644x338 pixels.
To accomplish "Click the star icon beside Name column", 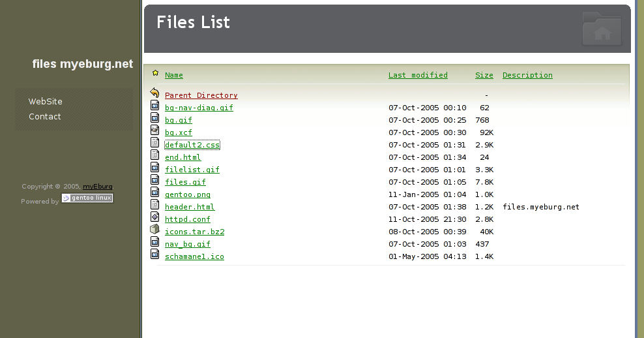I will click(155, 73).
